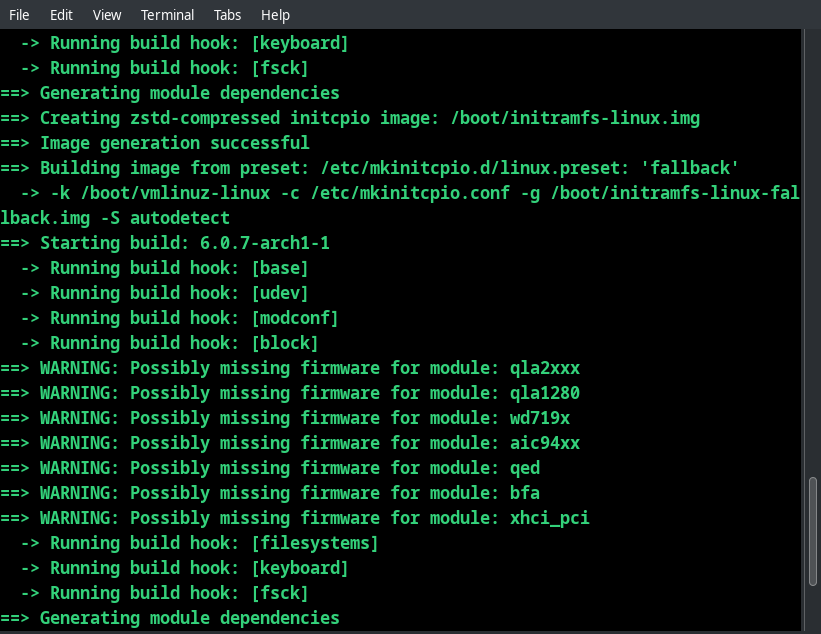The image size is (821, 634).
Task: Open the Help menu
Action: tap(277, 14)
